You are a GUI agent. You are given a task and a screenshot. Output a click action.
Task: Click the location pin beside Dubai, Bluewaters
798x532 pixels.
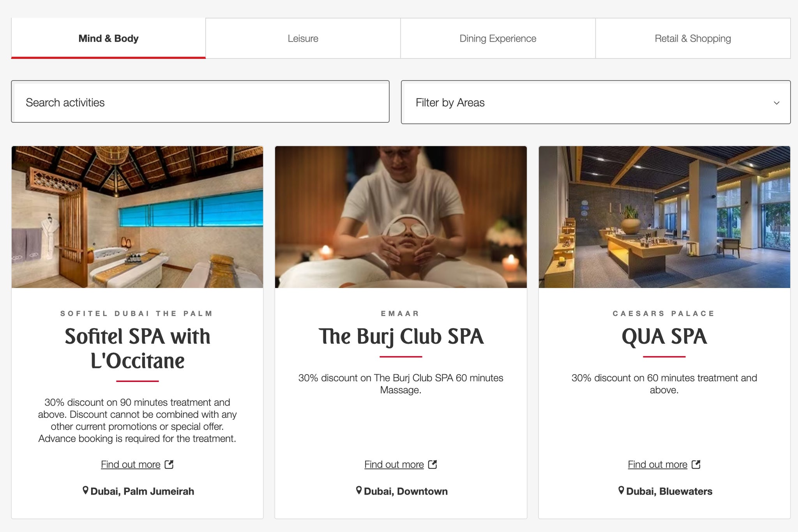622,491
